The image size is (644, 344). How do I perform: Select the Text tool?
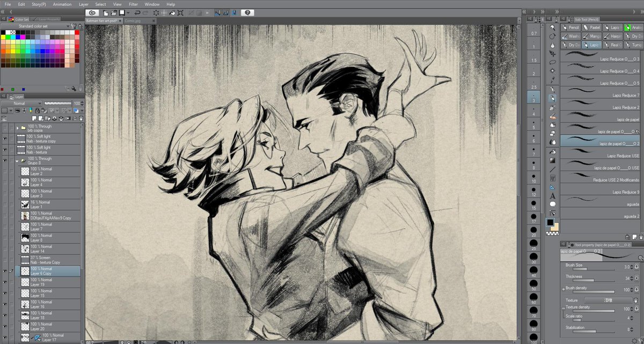552,196
